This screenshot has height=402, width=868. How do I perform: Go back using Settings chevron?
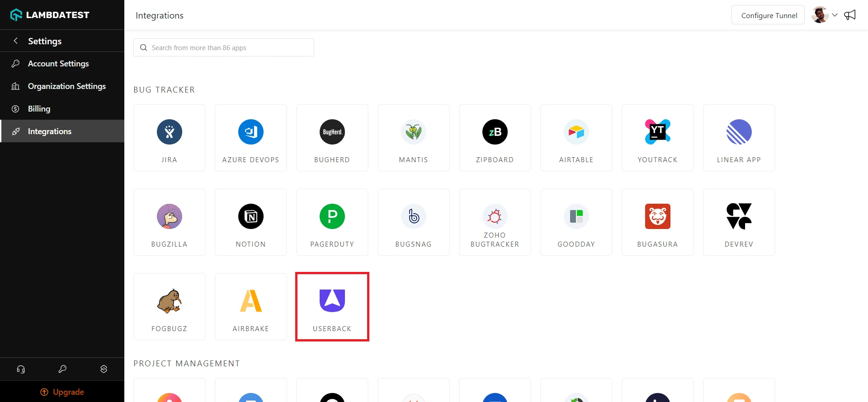[16, 41]
